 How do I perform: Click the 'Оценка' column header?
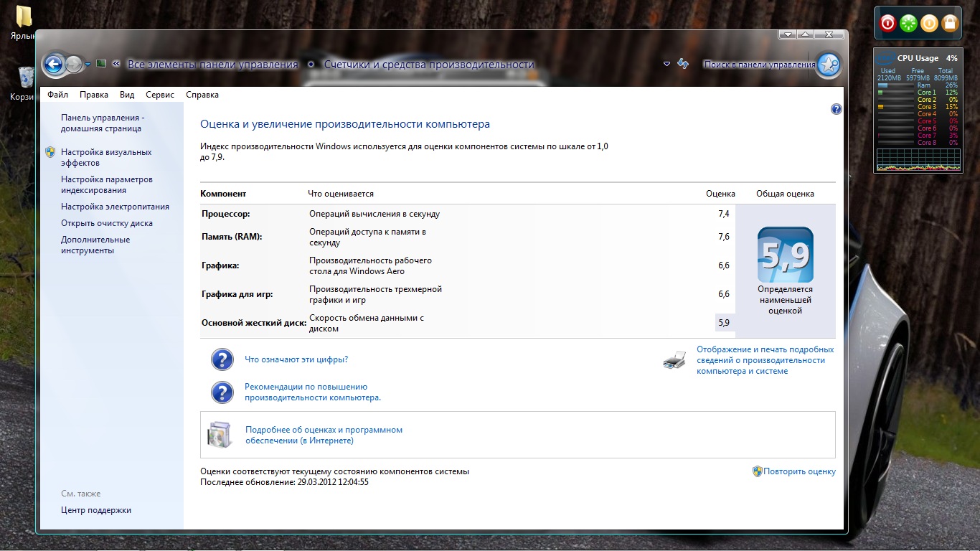pyautogui.click(x=720, y=194)
